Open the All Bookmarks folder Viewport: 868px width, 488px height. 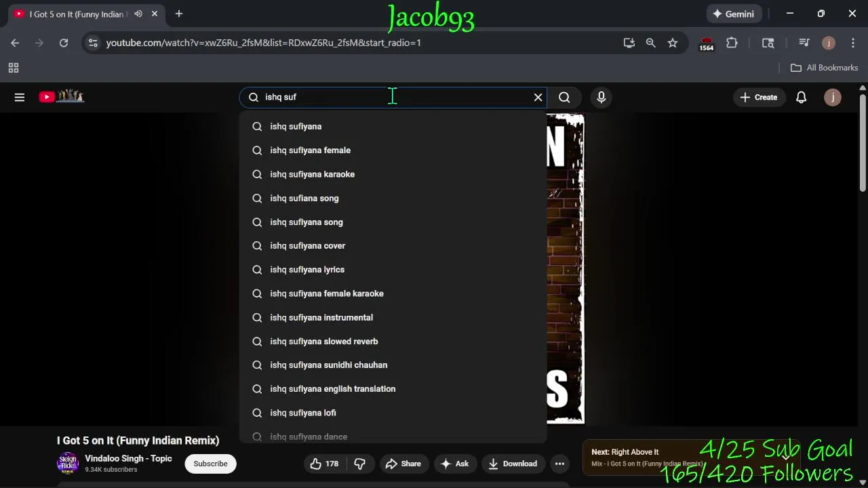pyautogui.click(x=825, y=68)
